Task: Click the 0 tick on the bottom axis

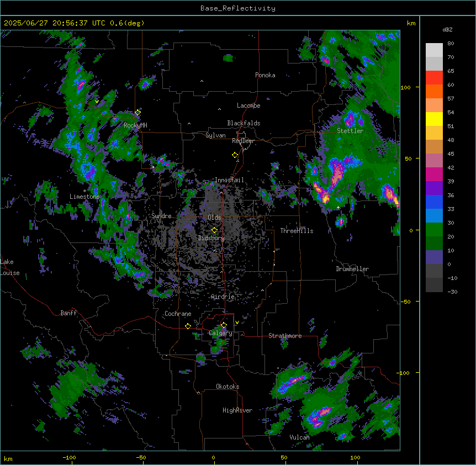Action: (x=213, y=457)
